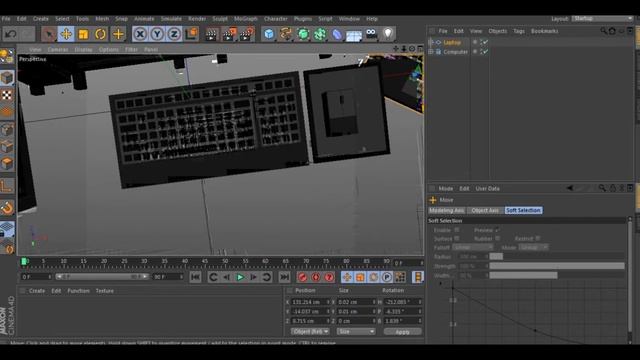Open the deformer icon in toolbar
Screen dimensions: 640x360
[337, 34]
